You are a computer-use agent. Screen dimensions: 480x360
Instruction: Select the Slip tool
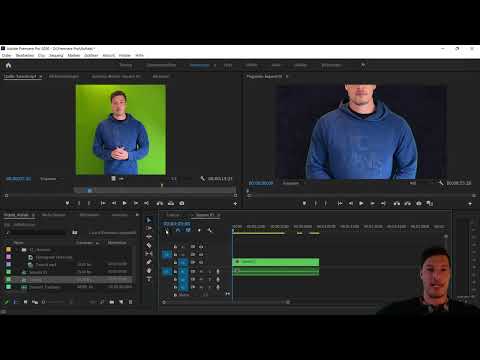click(x=149, y=254)
